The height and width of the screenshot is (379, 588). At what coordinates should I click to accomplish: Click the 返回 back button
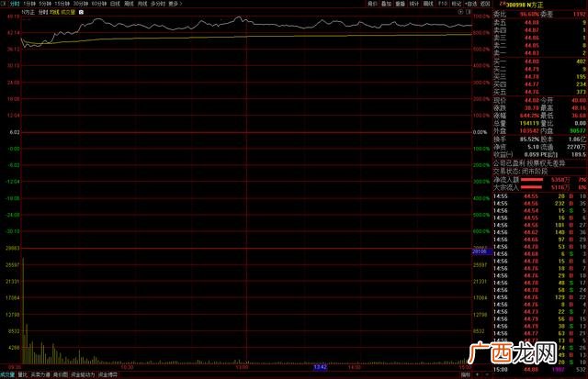point(485,4)
